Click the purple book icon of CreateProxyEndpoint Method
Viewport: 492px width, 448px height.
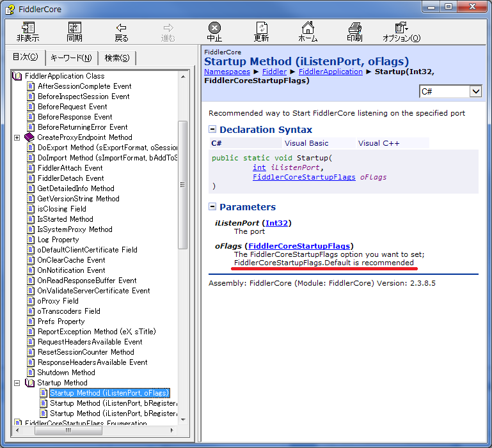[29, 137]
